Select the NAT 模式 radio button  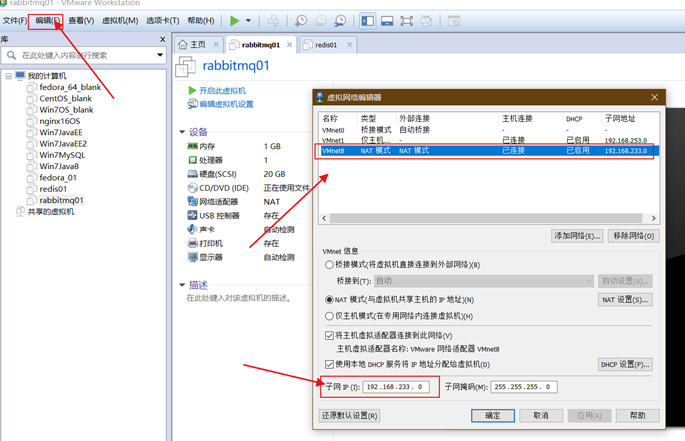(329, 300)
